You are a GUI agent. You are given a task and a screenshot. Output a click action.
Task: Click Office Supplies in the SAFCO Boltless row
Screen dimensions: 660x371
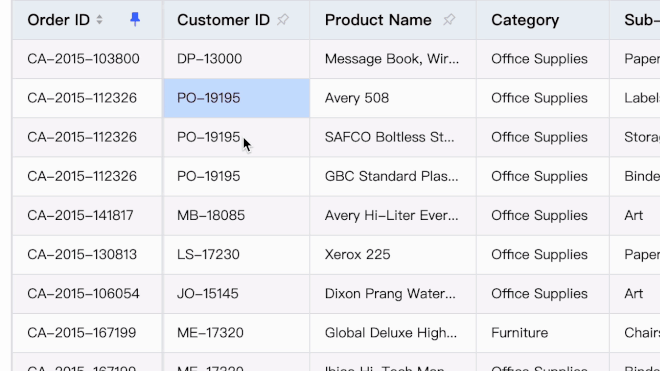pos(543,137)
